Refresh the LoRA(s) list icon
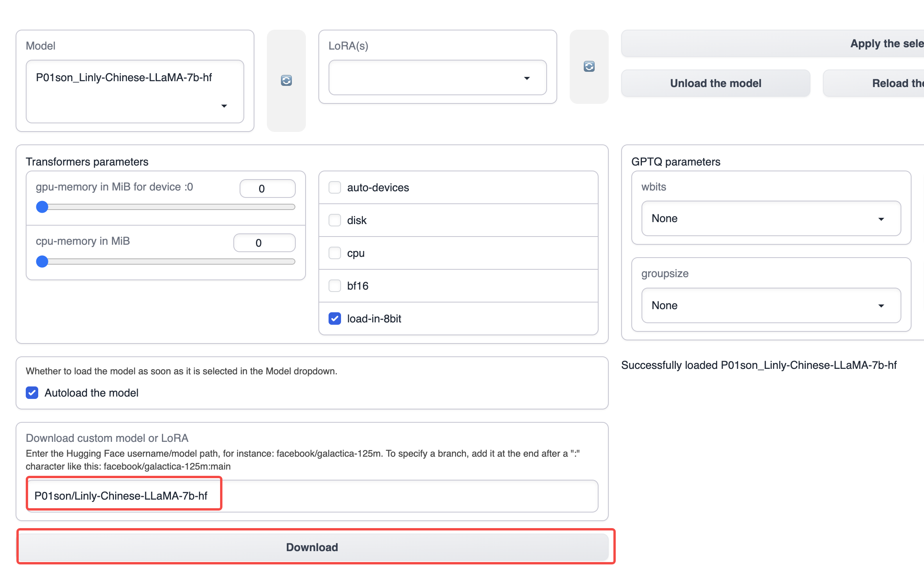 point(589,66)
